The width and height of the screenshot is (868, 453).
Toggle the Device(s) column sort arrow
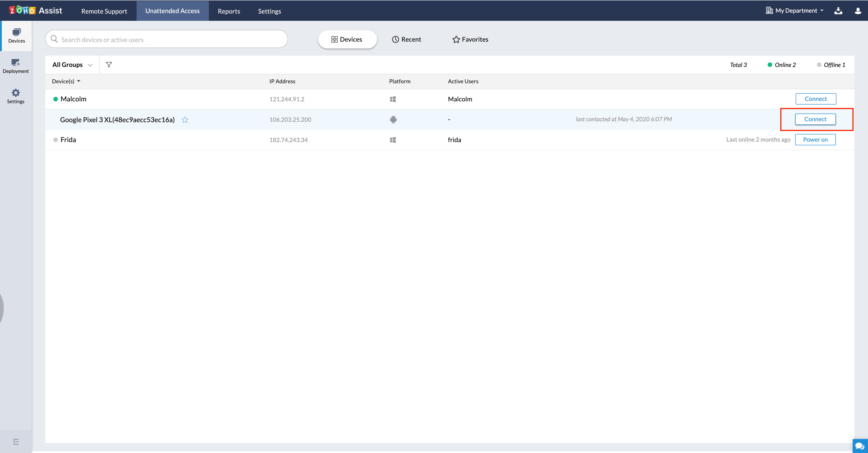coord(79,81)
